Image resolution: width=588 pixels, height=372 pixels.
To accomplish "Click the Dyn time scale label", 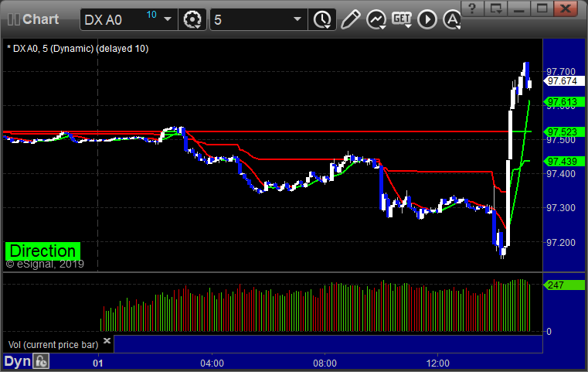I will 18,361.
